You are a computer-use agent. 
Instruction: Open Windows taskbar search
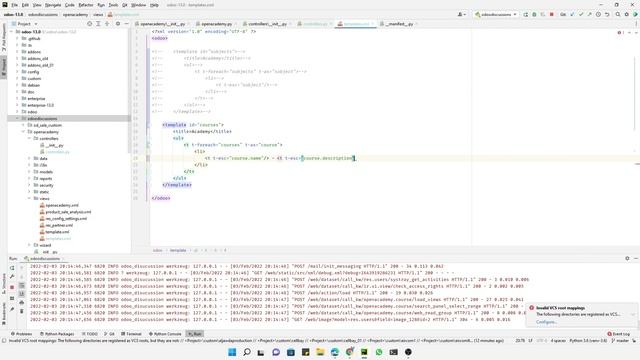click(x=247, y=352)
